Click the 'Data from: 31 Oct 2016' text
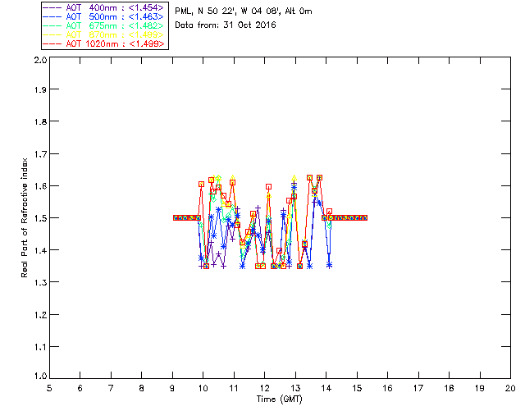This screenshot has width=525, height=420. click(226, 25)
